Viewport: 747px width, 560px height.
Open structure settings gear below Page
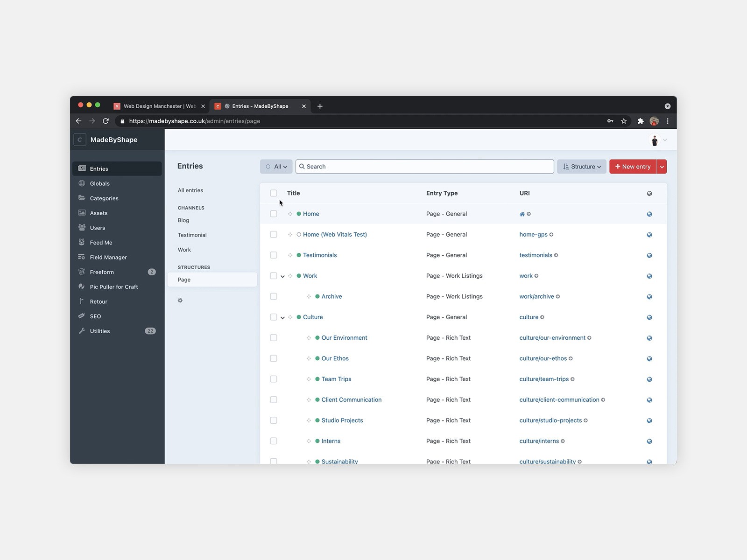point(180,300)
